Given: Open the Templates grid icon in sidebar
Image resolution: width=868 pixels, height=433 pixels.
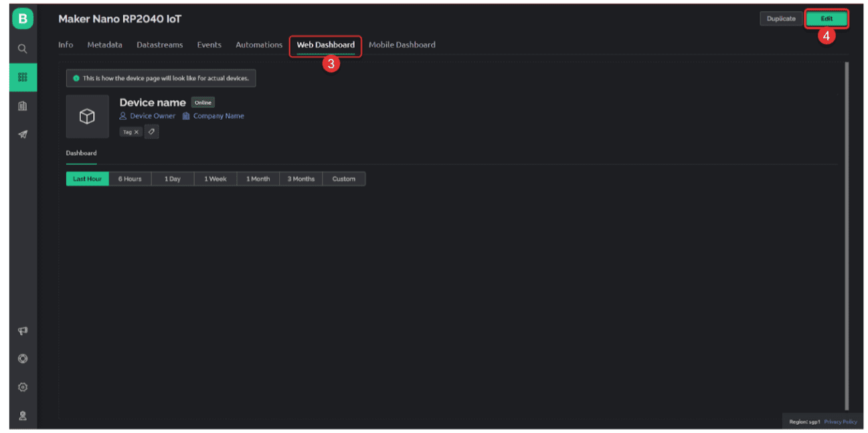Looking at the screenshot, I should coord(23,78).
